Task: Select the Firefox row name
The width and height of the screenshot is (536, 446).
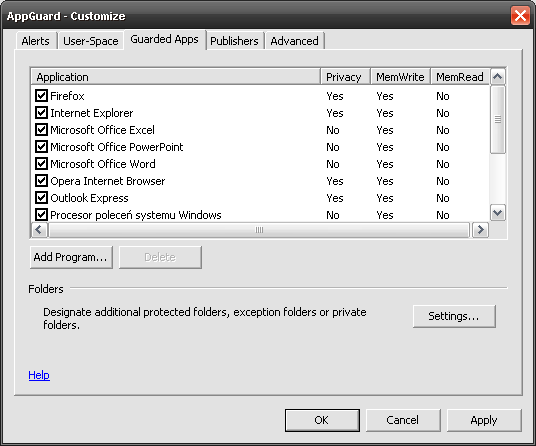Action: coord(67,96)
